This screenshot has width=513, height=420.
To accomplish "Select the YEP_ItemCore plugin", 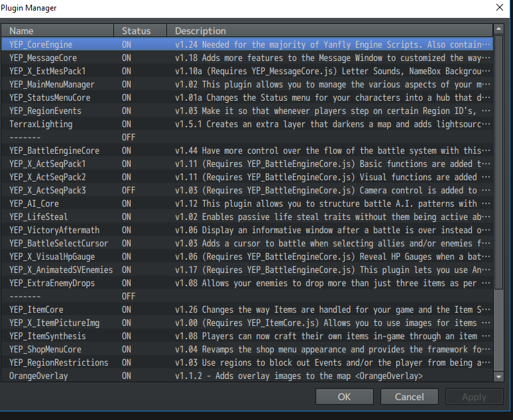I will [x=247, y=309].
